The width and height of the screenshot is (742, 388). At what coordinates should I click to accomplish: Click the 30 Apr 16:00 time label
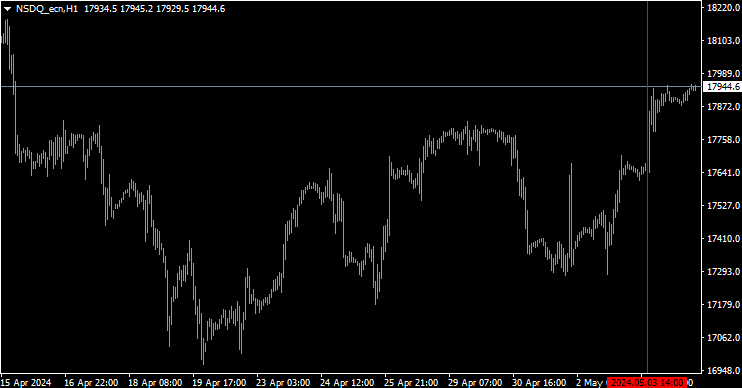click(539, 382)
